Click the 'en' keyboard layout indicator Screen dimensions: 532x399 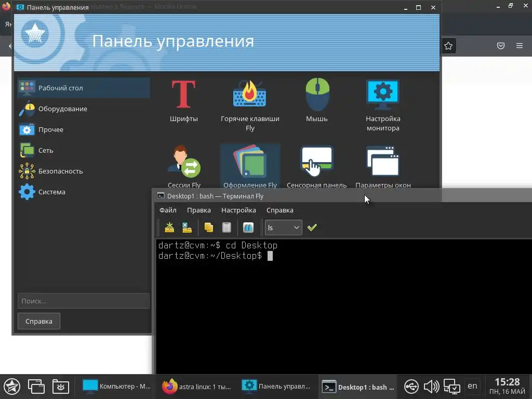point(472,386)
